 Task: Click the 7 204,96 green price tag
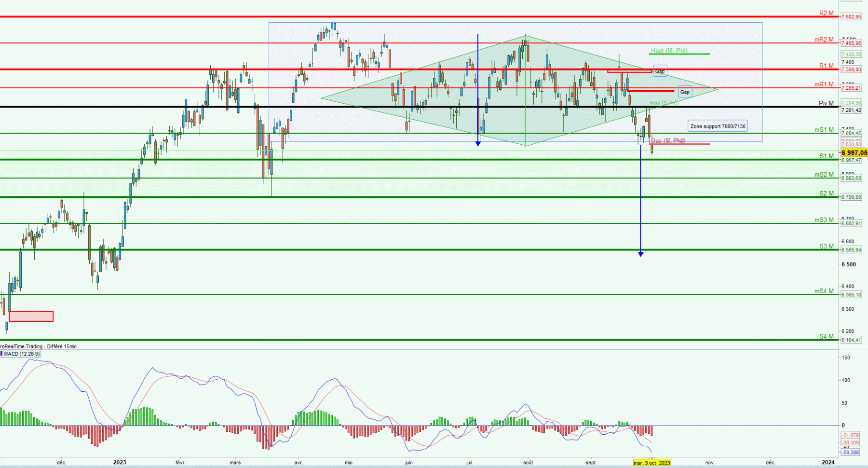[851, 103]
